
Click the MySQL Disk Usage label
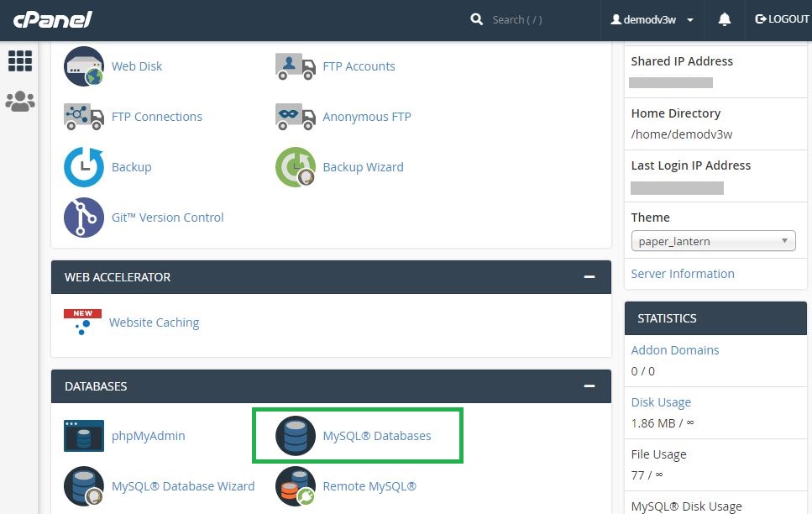coord(687,506)
